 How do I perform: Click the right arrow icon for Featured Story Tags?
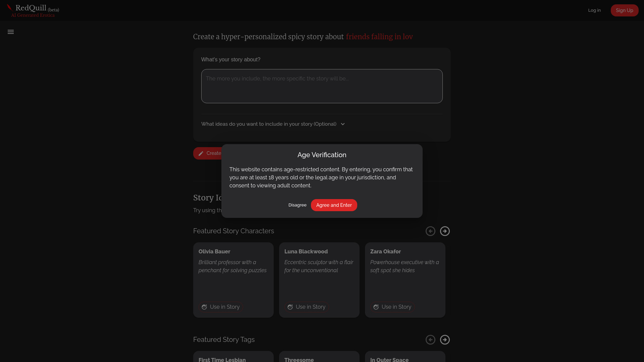[x=445, y=340]
